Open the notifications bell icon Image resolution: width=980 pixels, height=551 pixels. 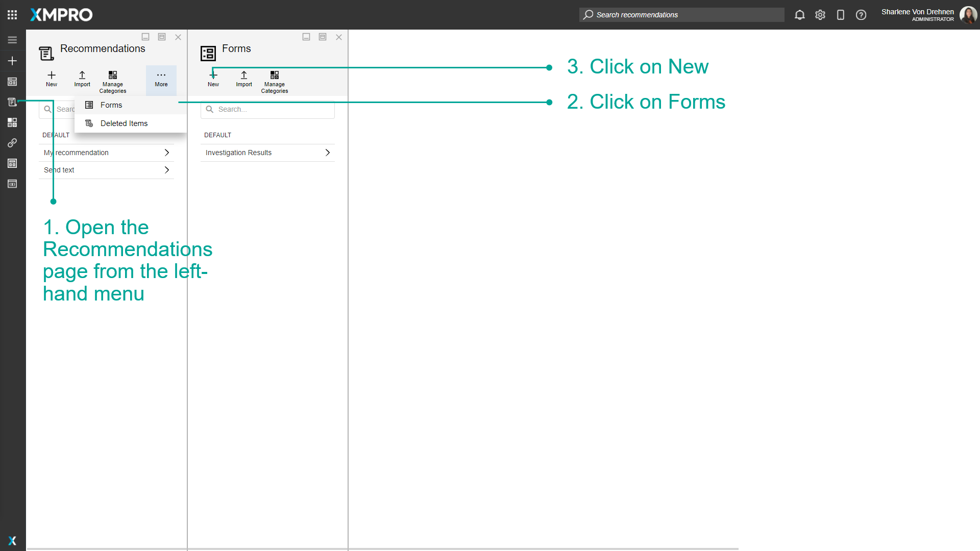coord(799,15)
